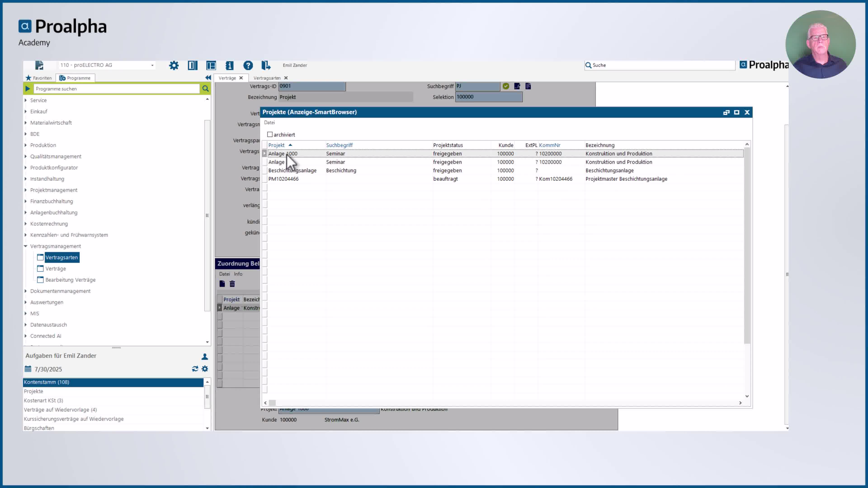The width and height of the screenshot is (868, 488).
Task: Open the 110 - proELECTRO AG company dropdown
Action: (x=152, y=65)
